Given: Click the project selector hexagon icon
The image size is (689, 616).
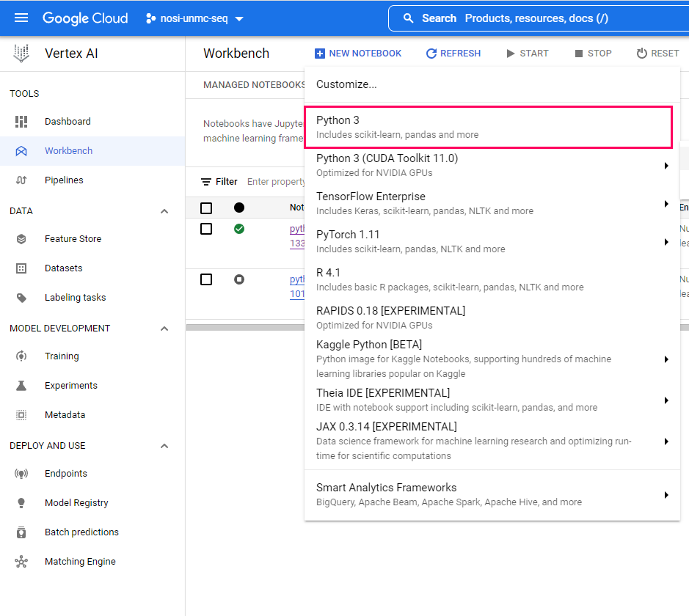Looking at the screenshot, I should (x=150, y=18).
